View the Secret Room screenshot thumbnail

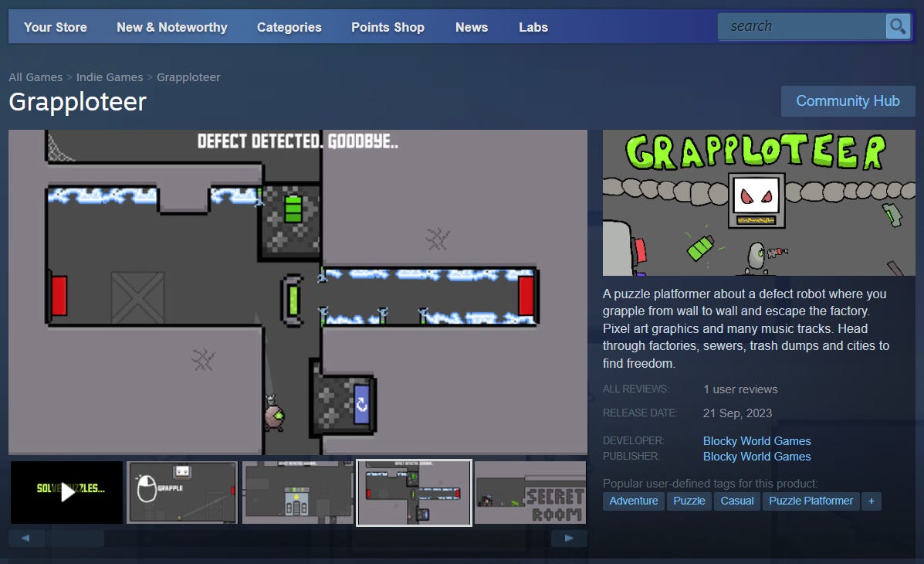tap(530, 493)
